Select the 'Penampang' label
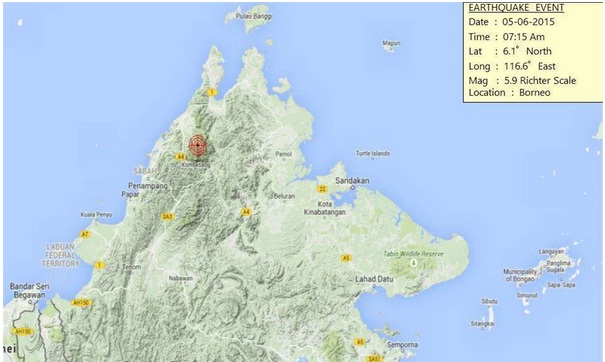605x362 pixels. (x=148, y=186)
